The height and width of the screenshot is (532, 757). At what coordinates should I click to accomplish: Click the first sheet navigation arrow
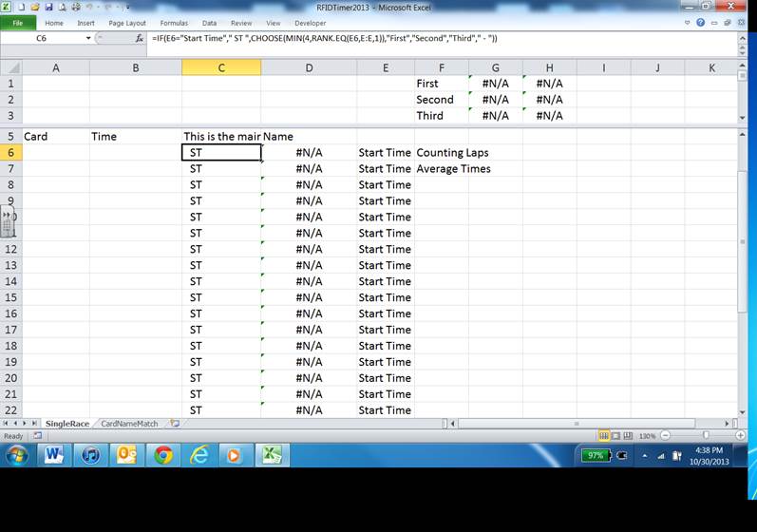pyautogui.click(x=6, y=424)
